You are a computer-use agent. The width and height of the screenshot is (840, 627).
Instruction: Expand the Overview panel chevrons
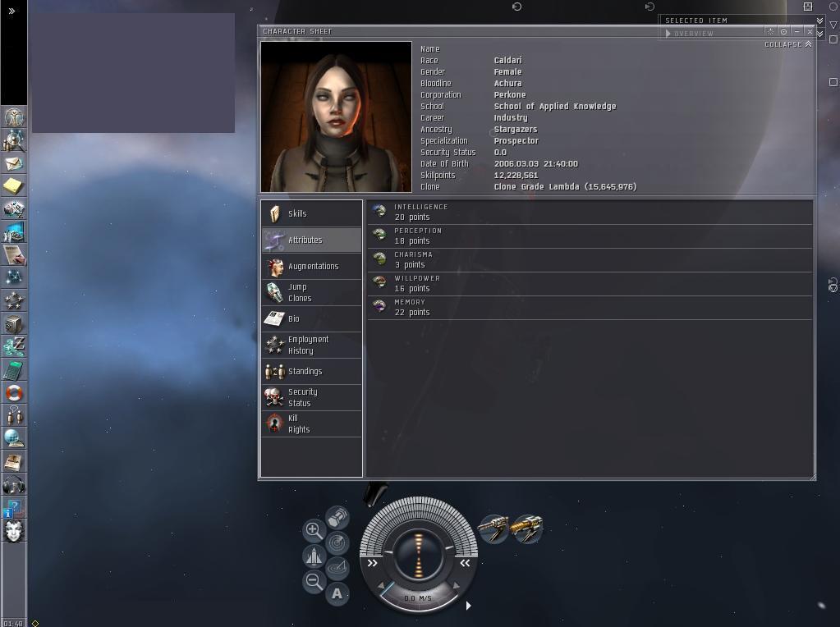click(820, 34)
